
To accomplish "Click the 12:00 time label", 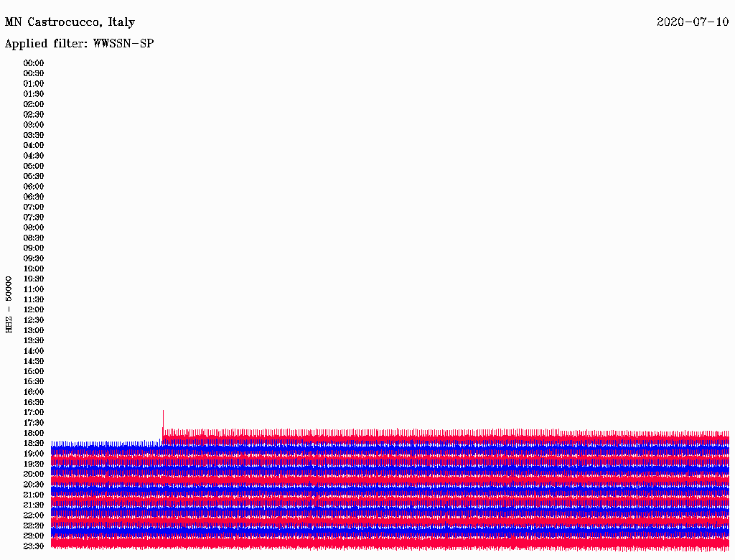I will [34, 310].
